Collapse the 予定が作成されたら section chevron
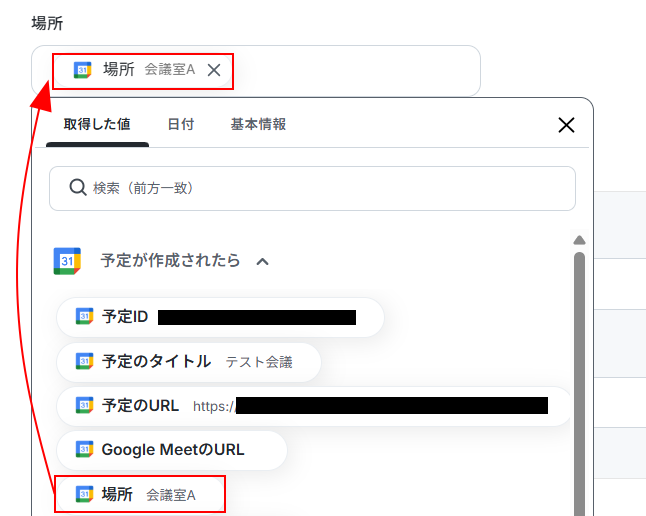646x516 pixels. point(262,261)
